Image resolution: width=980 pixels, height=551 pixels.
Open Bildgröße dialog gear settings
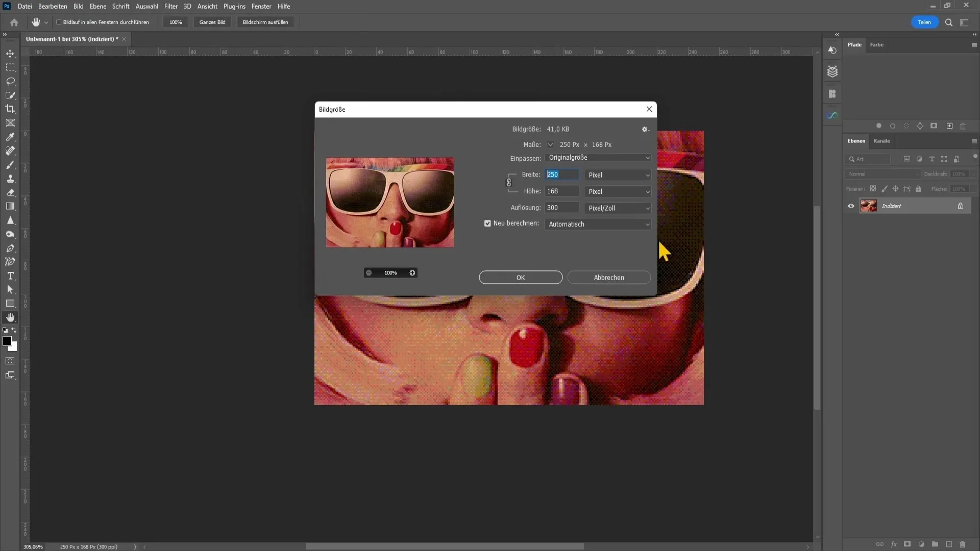click(645, 130)
